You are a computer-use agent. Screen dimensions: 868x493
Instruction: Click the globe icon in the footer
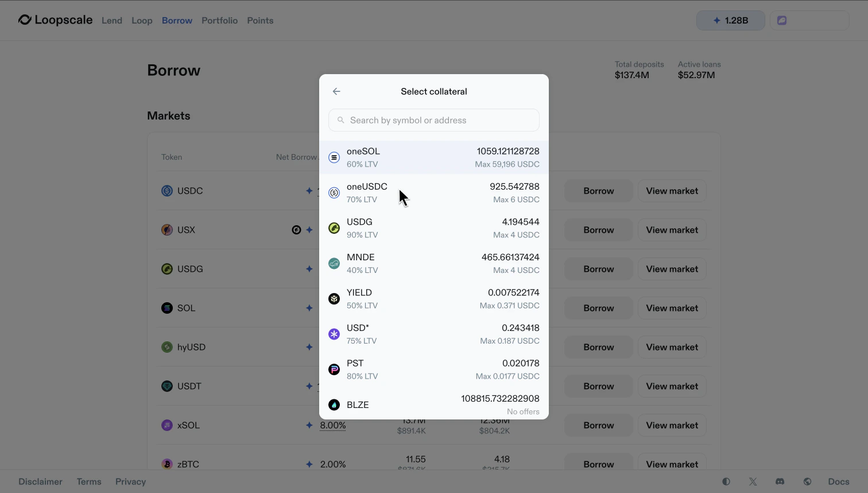point(808,482)
